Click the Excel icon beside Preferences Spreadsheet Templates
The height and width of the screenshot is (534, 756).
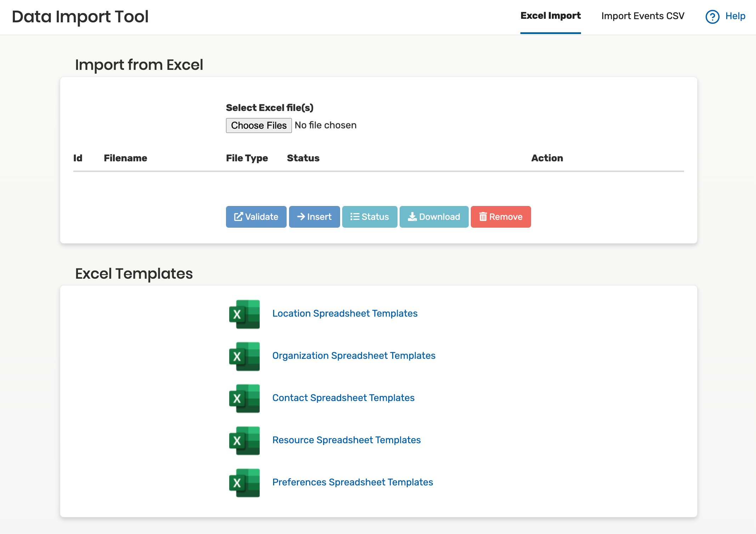tap(244, 483)
